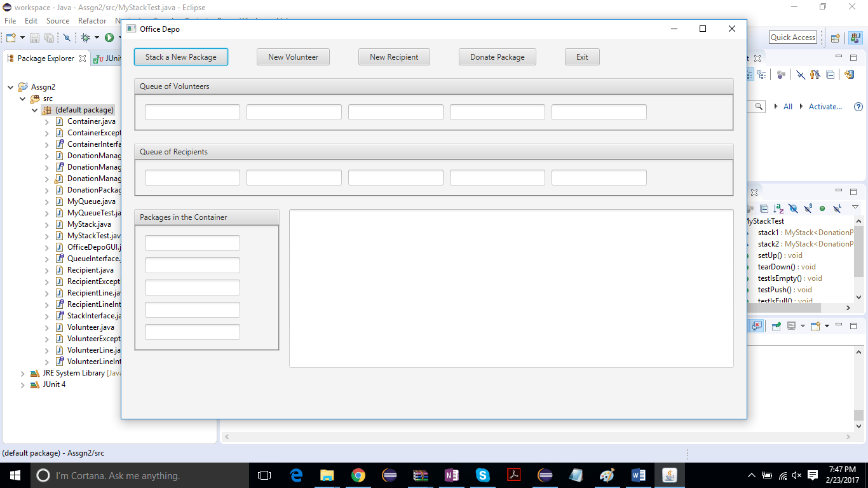The width and height of the screenshot is (868, 488).
Task: Click the Stack a New Package button
Action: click(181, 57)
